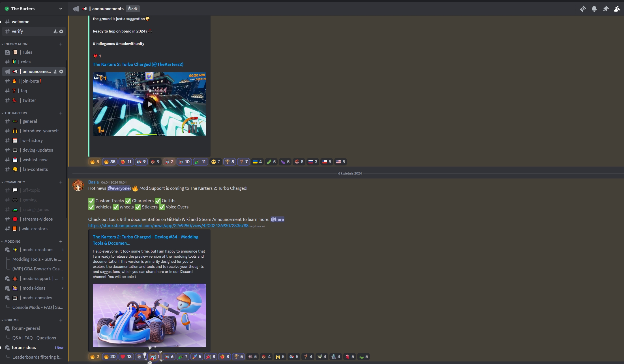Open the threads icon in header
The image size is (624, 364).
[x=583, y=9]
